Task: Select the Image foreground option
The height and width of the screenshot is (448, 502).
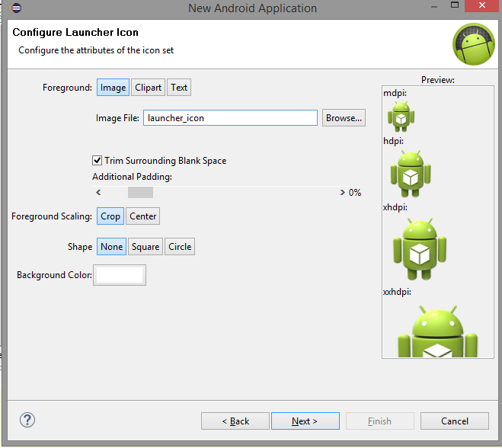Action: tap(113, 88)
